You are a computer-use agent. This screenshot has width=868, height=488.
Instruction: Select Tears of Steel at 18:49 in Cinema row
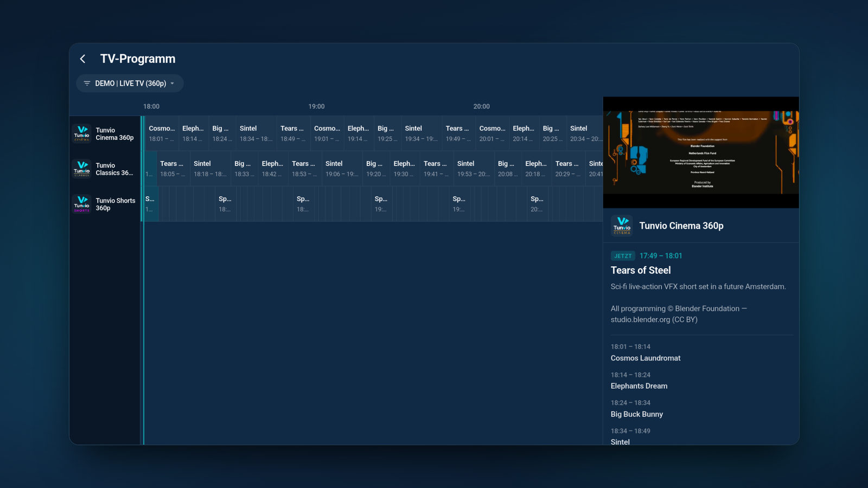pos(293,133)
